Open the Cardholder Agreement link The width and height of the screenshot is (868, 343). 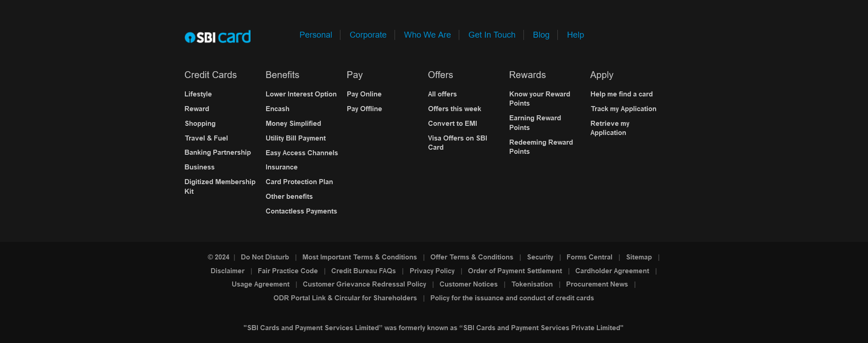612,271
